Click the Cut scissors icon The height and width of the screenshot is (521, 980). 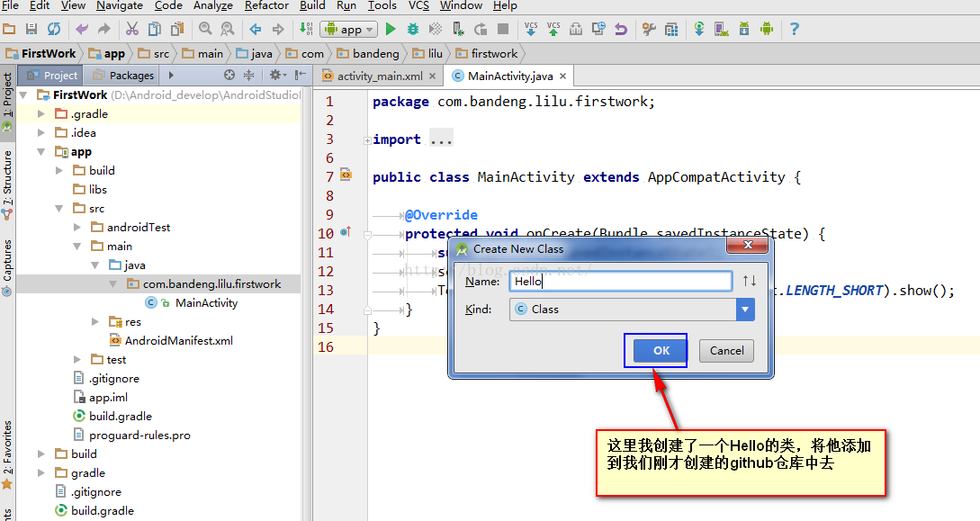(x=132, y=29)
